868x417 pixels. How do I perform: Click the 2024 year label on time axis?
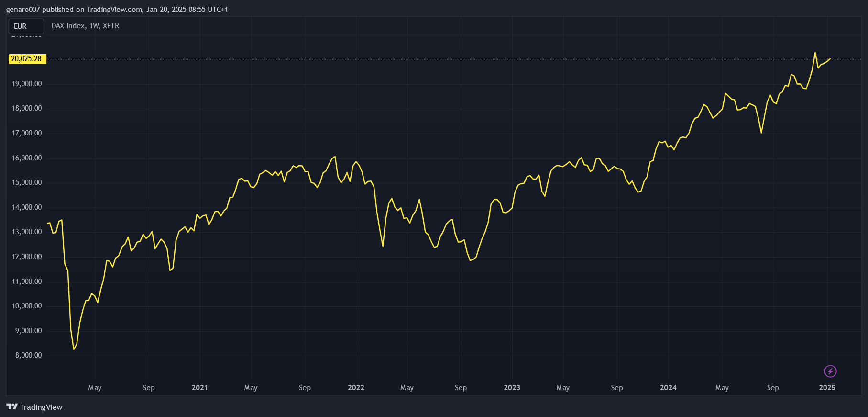coord(668,388)
